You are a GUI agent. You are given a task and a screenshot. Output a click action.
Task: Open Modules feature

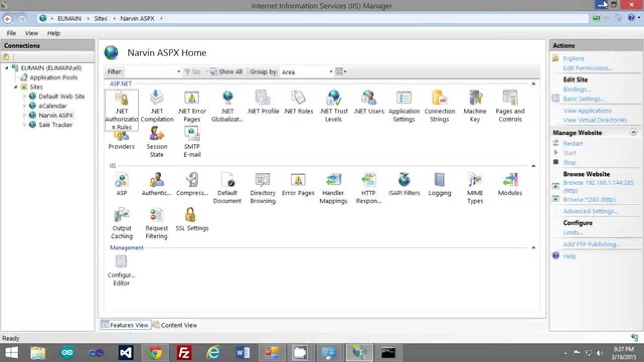point(510,184)
